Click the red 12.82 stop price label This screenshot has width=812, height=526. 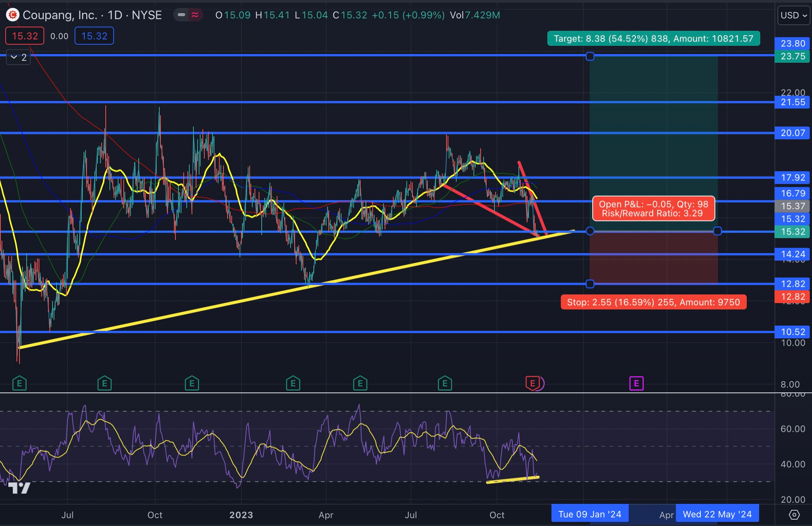(793, 297)
